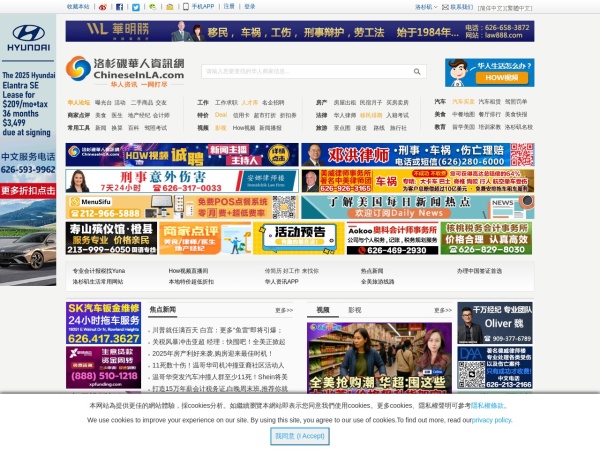This screenshot has height=450, width=600.
Task: Open headline 关税风暴冲击亚超
Action: 218,342
